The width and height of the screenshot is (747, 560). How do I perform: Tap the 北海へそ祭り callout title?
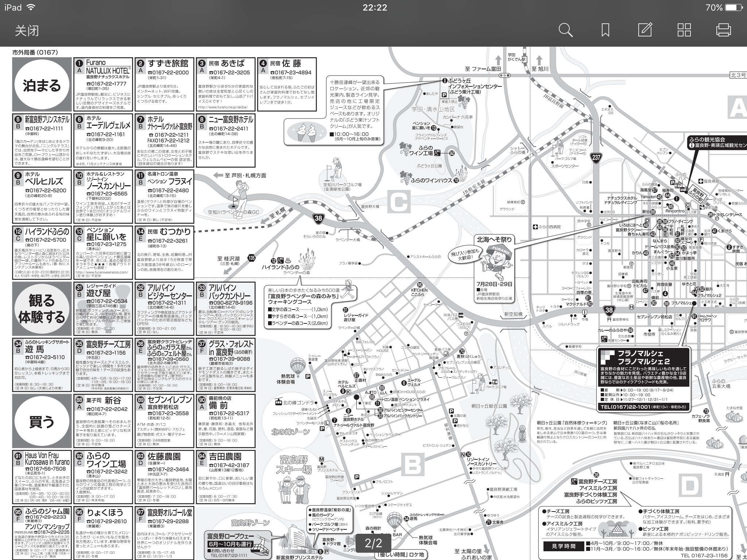tap(495, 240)
